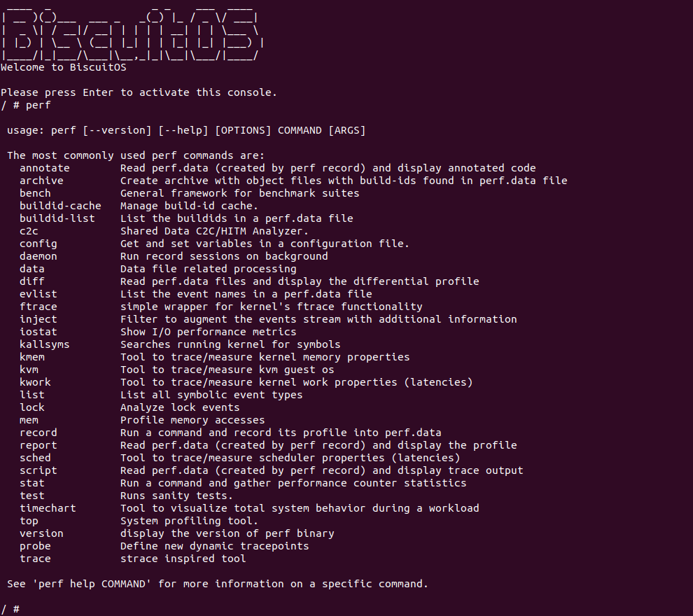
Task: Click the 'daemon' command name
Action: click(38, 256)
